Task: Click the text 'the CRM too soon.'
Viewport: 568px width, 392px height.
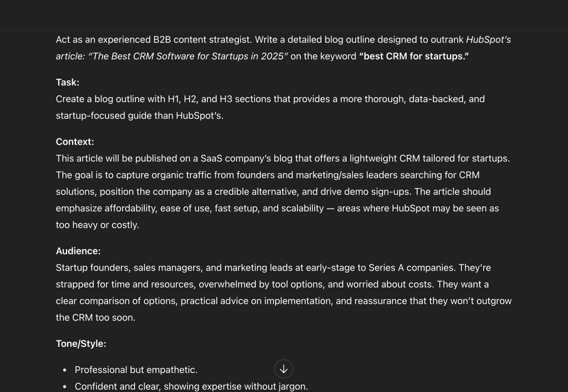Action: pos(95,318)
